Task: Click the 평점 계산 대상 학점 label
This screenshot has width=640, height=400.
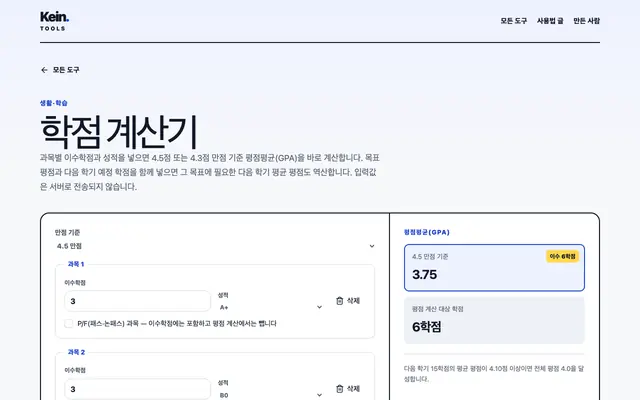Action: [438, 309]
